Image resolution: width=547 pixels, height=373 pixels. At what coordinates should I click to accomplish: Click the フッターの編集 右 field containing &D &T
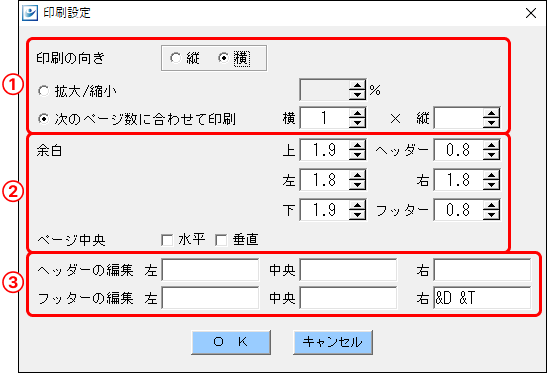pyautogui.click(x=482, y=298)
